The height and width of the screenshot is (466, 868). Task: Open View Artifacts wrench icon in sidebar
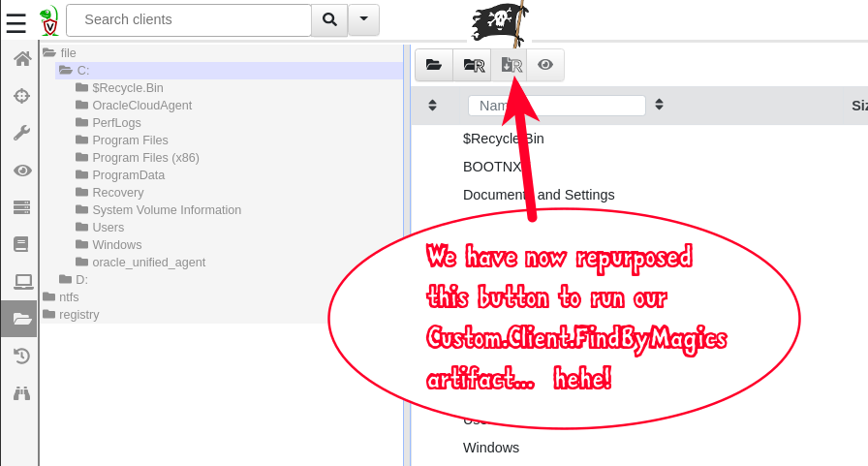pyautogui.click(x=21, y=133)
